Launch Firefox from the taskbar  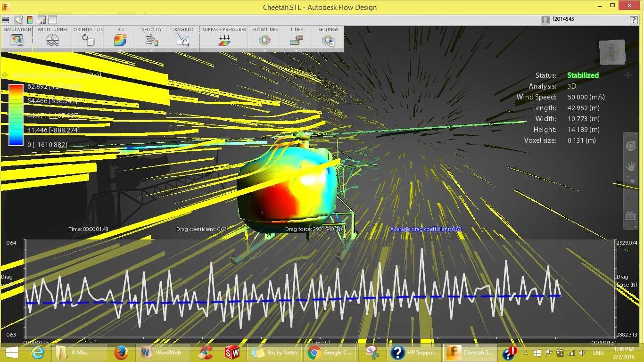(x=121, y=353)
